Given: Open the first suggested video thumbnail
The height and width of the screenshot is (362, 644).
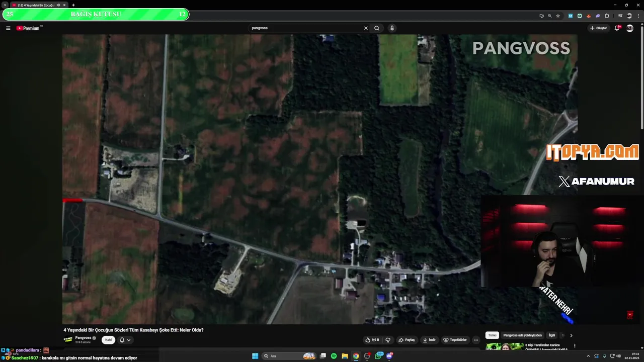Looking at the screenshot, I should 504,347.
